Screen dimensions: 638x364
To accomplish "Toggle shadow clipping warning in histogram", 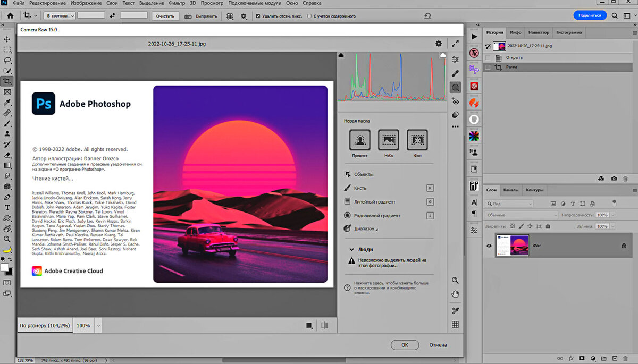I will pyautogui.click(x=341, y=55).
